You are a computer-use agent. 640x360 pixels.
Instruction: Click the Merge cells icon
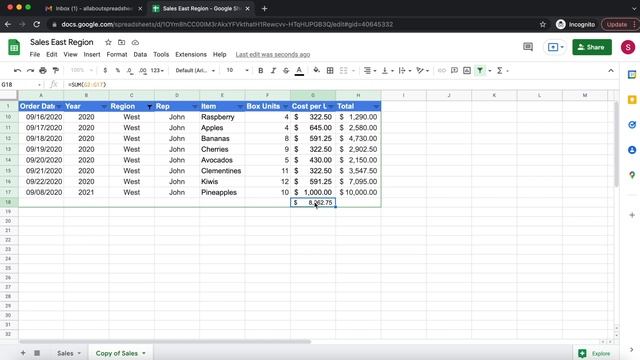[344, 71]
